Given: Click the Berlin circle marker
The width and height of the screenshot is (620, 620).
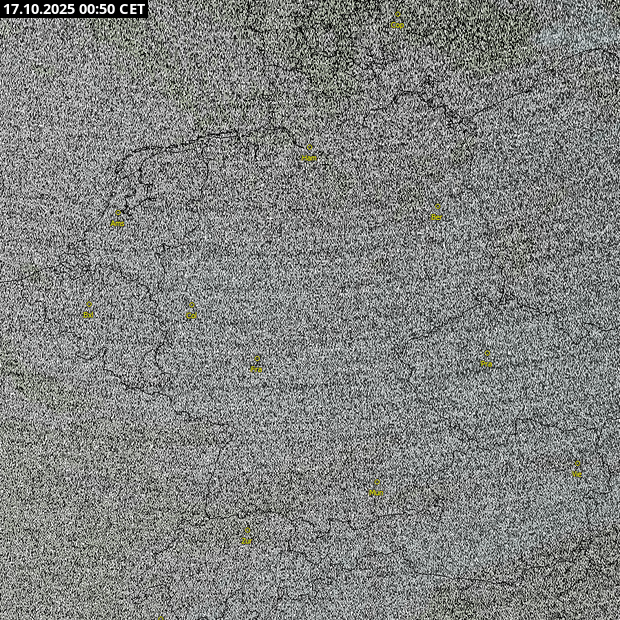Looking at the screenshot, I should click(x=437, y=206).
